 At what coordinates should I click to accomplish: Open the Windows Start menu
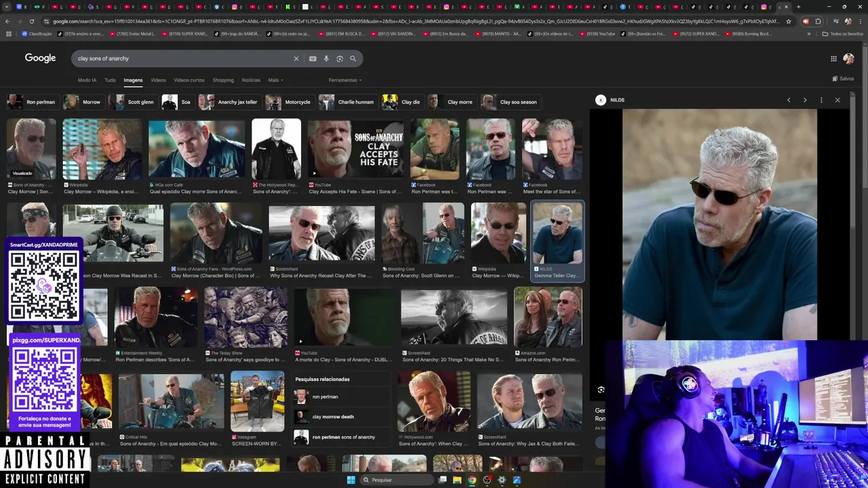351,480
